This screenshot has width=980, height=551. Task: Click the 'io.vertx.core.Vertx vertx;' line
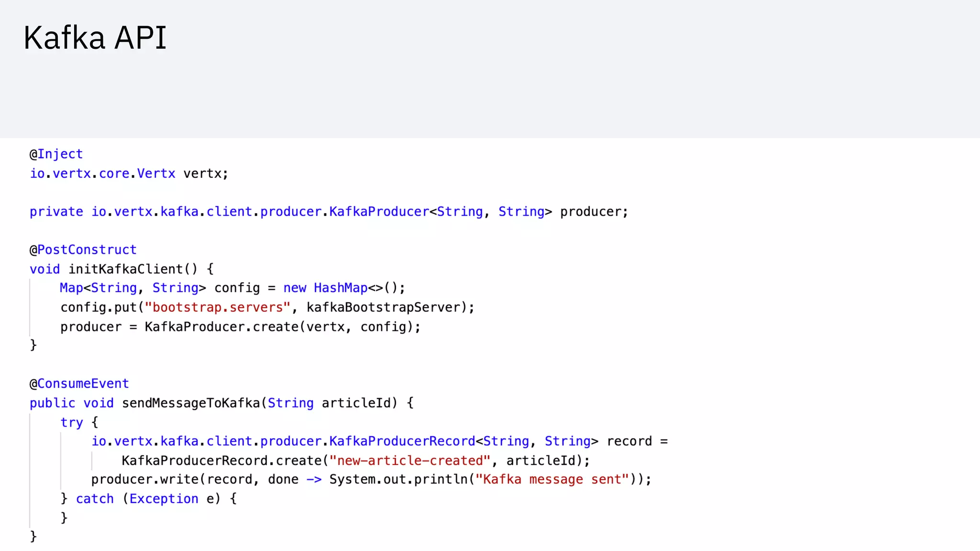pyautogui.click(x=129, y=173)
